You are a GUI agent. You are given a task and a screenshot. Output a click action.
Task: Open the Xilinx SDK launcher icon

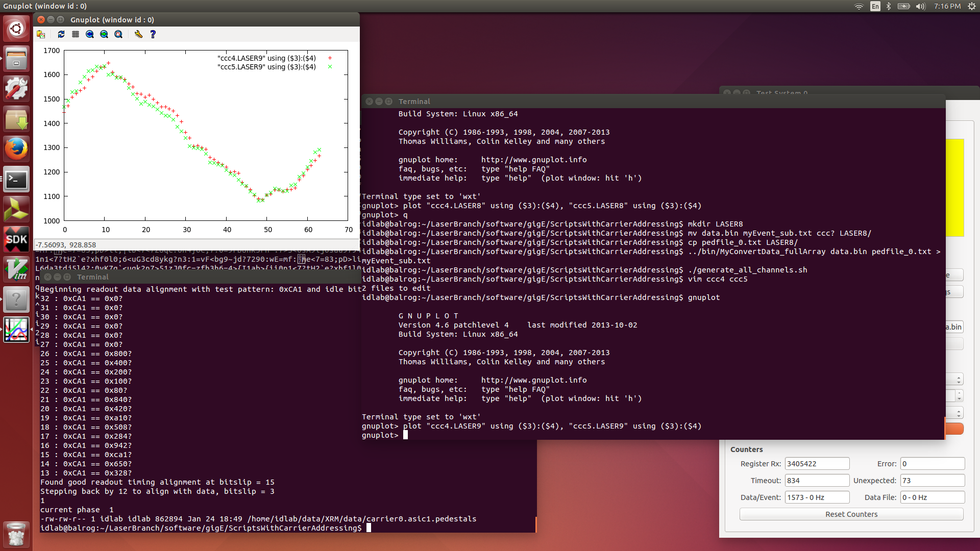click(16, 239)
